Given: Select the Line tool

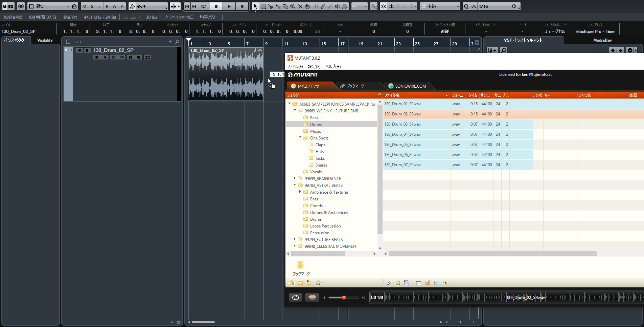Looking at the screenshot, I should (x=330, y=6).
